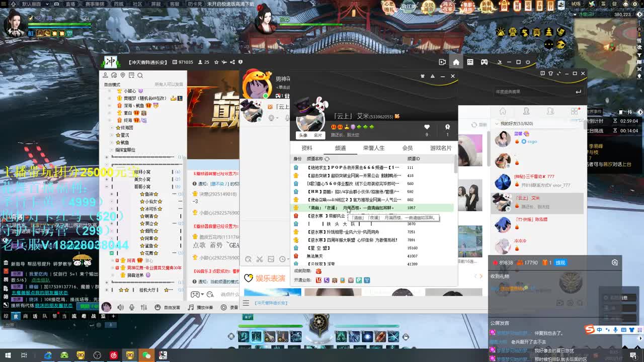Select the scissors screenshot tool in chat toolbar
This screenshot has height=362, width=644.
[260, 259]
